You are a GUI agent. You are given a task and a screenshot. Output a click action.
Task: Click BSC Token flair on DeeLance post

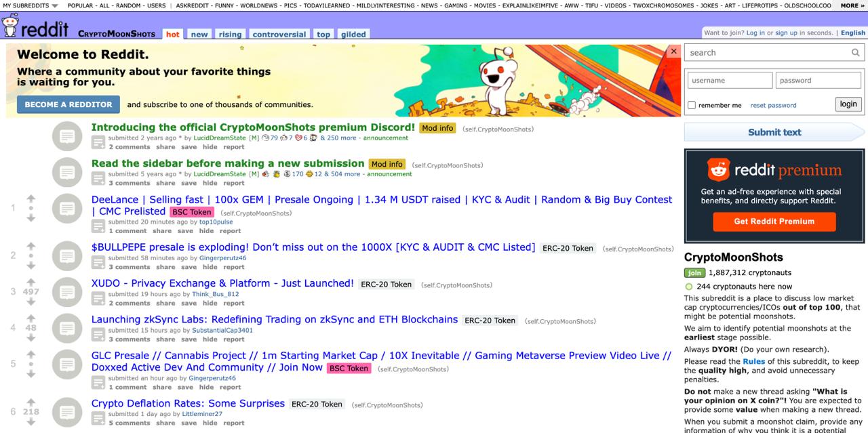pyautogui.click(x=191, y=212)
